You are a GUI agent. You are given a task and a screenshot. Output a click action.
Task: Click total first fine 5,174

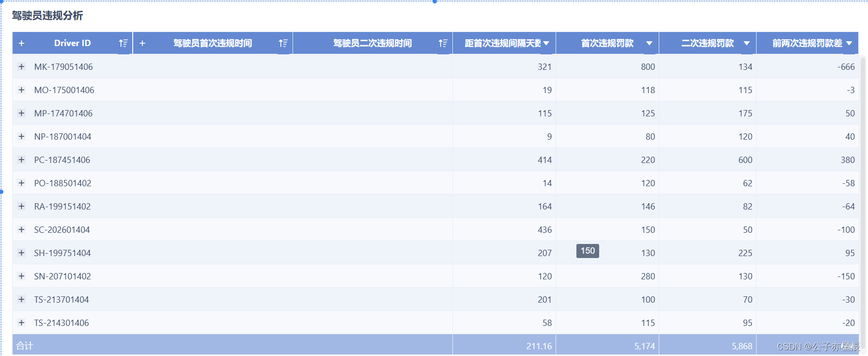click(x=645, y=346)
